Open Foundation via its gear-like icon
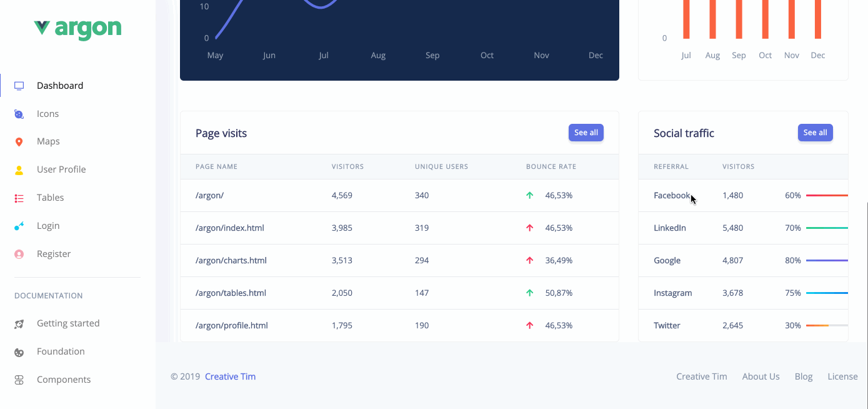This screenshot has height=409, width=868. 19,351
